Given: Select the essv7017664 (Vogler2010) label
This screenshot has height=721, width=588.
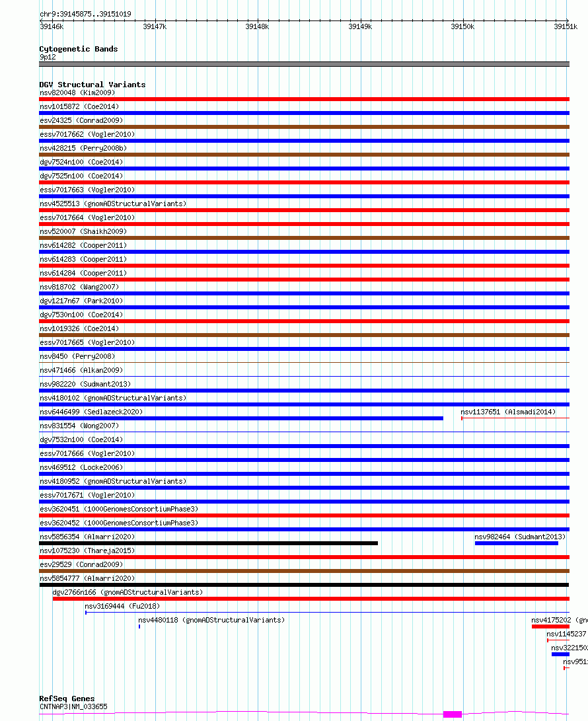Looking at the screenshot, I should pyautogui.click(x=87, y=217).
